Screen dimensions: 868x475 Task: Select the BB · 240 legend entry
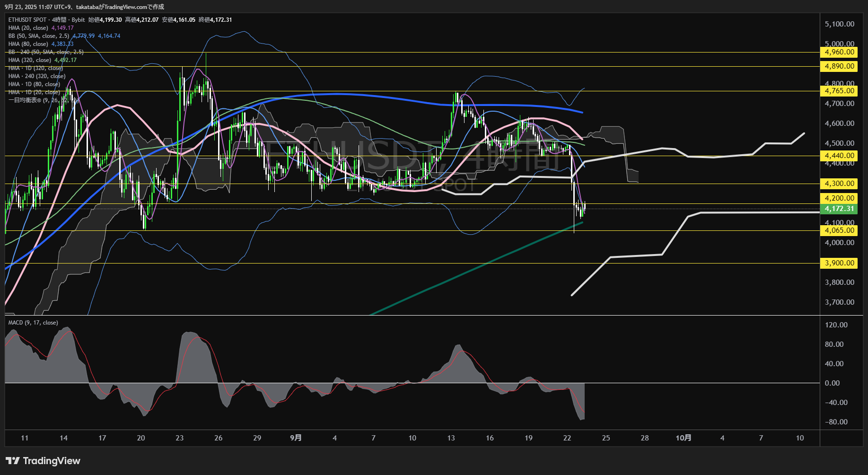[x=46, y=52]
